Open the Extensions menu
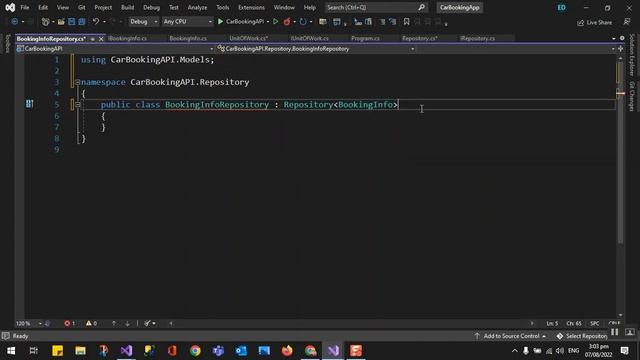Screen dimensions: 640x360 pyautogui.click(x=251, y=7)
